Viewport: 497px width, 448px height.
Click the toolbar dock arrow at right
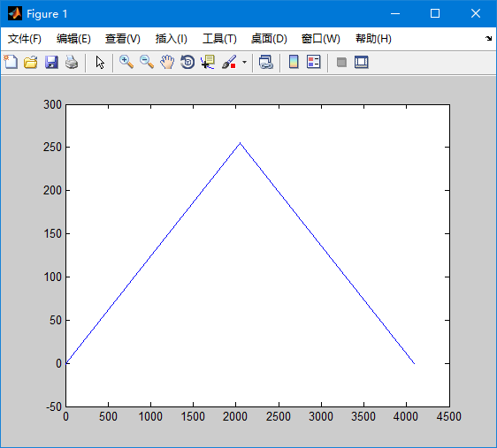coord(488,39)
